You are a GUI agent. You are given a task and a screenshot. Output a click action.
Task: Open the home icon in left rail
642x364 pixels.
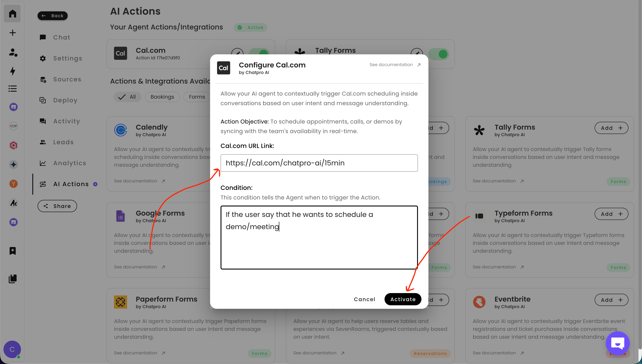point(12,14)
